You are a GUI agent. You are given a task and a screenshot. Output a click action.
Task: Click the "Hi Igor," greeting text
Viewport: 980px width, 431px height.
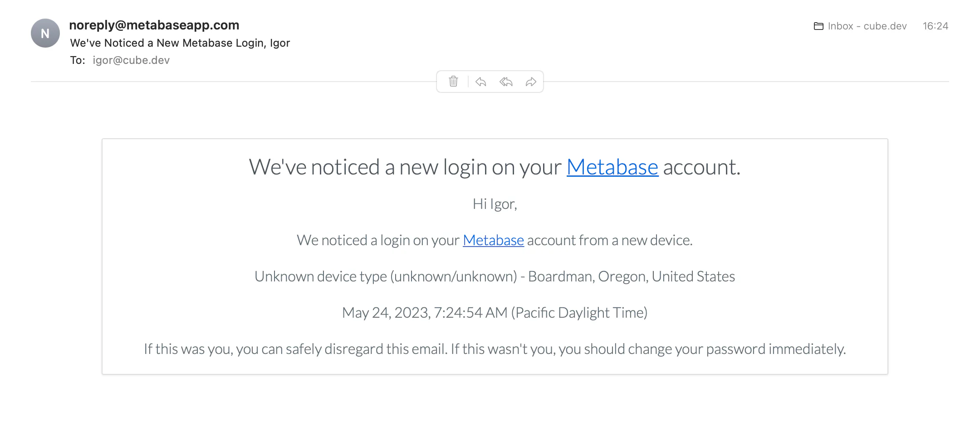click(x=495, y=204)
